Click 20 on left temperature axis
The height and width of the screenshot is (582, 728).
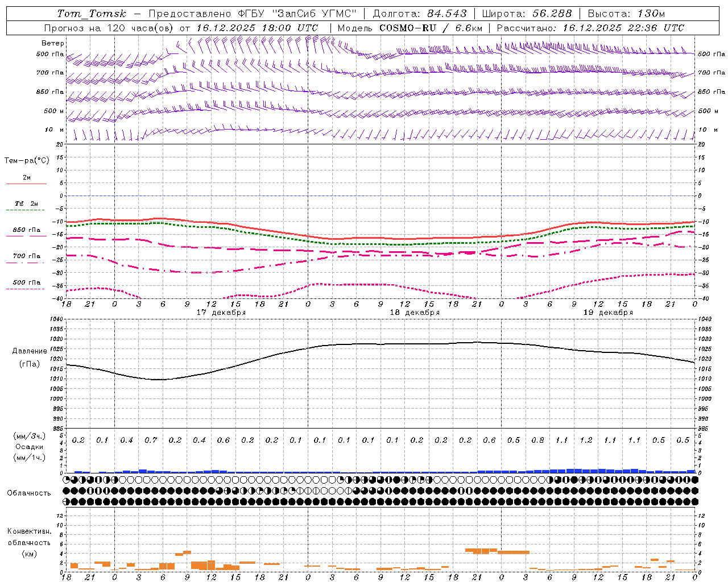pyautogui.click(x=59, y=145)
